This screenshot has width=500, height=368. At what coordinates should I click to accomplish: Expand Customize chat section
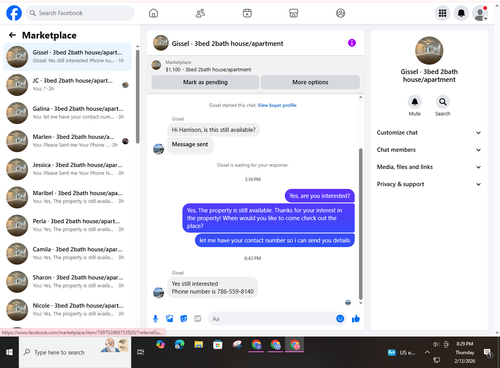[429, 133]
